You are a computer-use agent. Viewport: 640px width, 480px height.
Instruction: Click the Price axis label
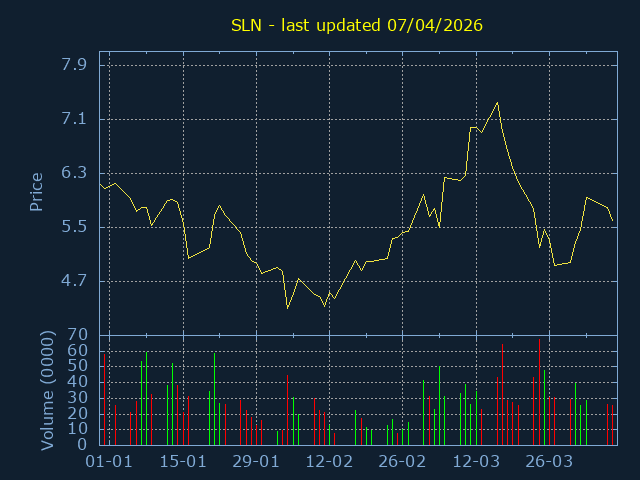point(36,192)
